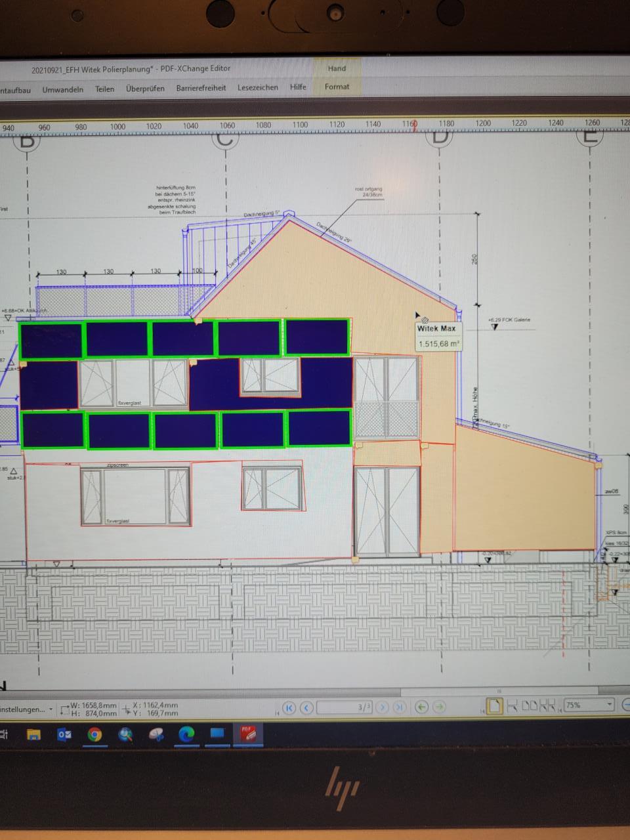
Task: Select single page layout icon
Action: (495, 706)
